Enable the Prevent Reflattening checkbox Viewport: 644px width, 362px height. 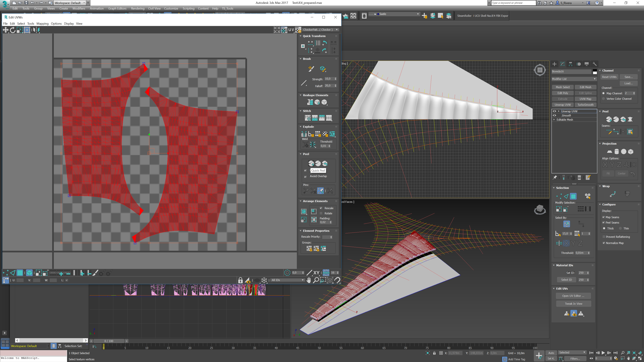tap(604, 237)
